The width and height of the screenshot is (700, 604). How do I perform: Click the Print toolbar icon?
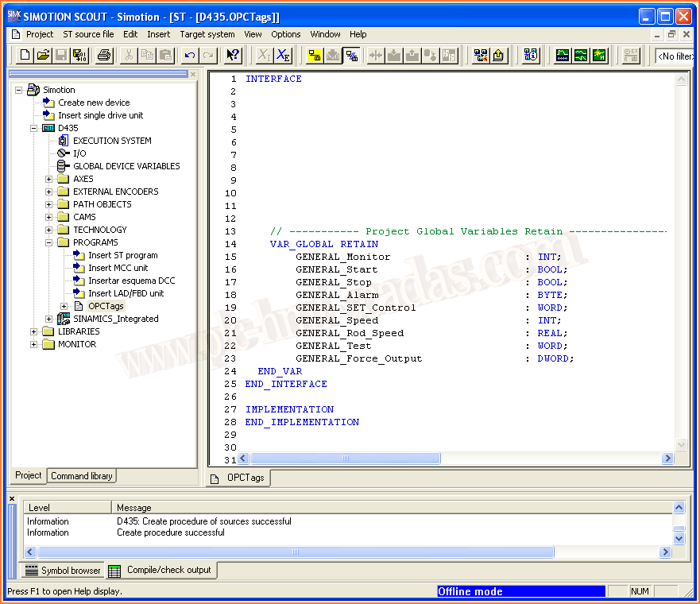[x=104, y=55]
